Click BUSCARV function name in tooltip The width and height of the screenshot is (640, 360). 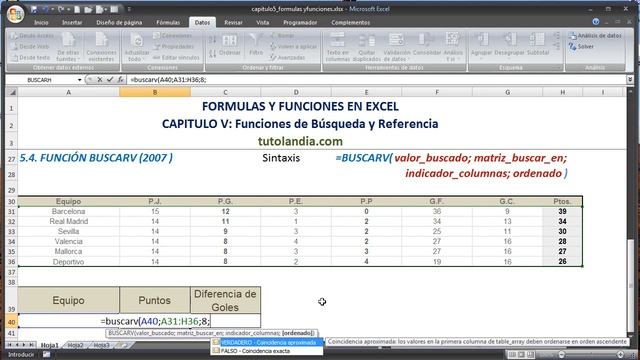tap(120, 333)
